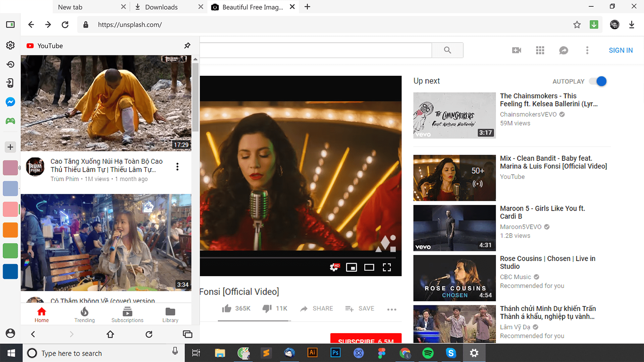Click the YouTube search input field
This screenshot has width=644, height=362.
pyautogui.click(x=316, y=50)
